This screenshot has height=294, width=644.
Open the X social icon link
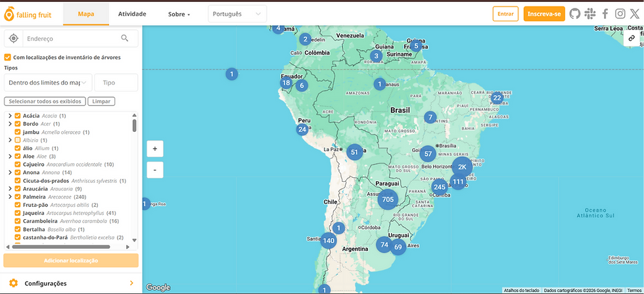click(x=635, y=14)
